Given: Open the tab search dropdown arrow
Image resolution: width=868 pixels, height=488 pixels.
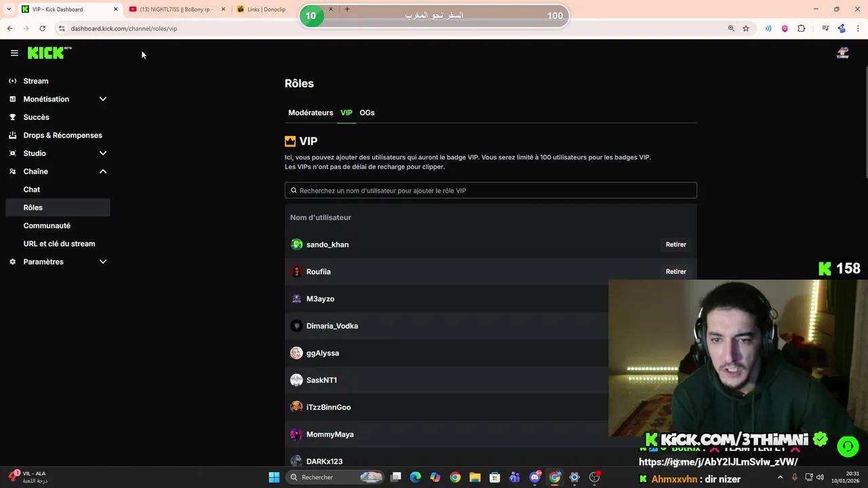Looking at the screenshot, I should [x=9, y=9].
